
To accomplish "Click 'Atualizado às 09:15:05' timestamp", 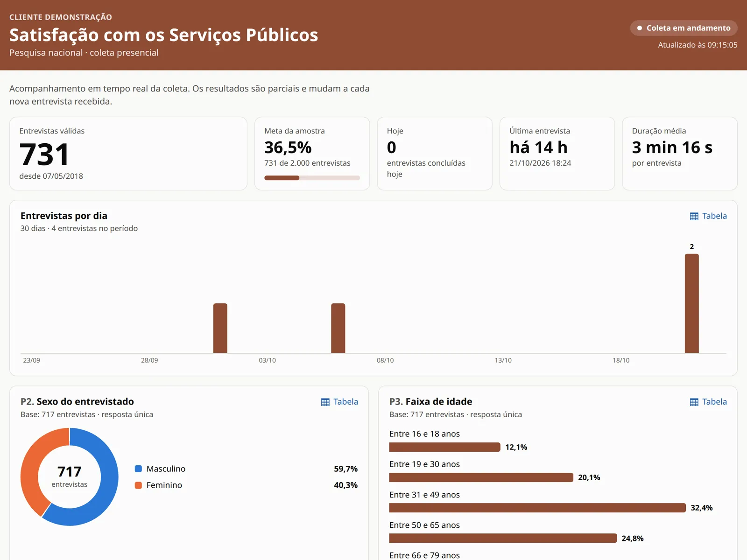I will pos(698,45).
